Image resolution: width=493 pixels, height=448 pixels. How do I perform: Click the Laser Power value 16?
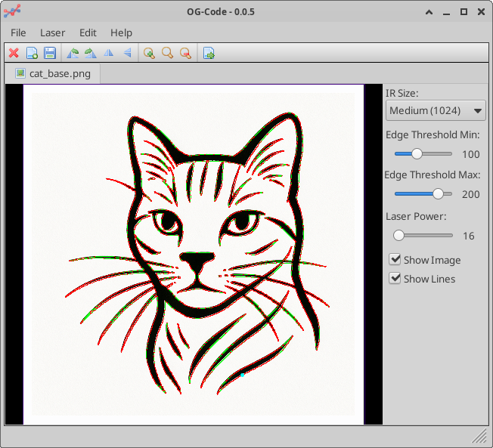(x=469, y=236)
